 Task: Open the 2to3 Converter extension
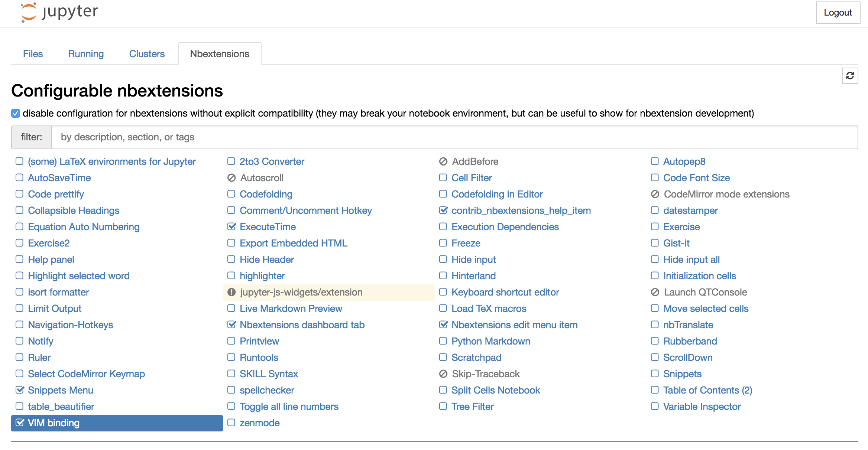[272, 162]
